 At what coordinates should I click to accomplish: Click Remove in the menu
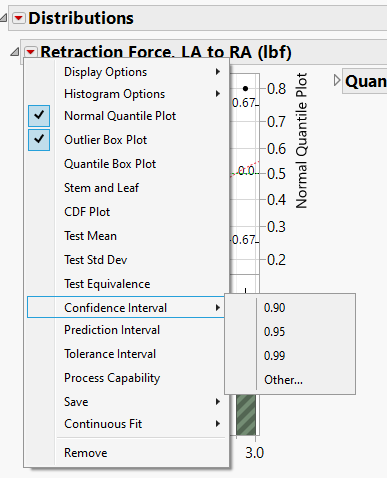128,453
